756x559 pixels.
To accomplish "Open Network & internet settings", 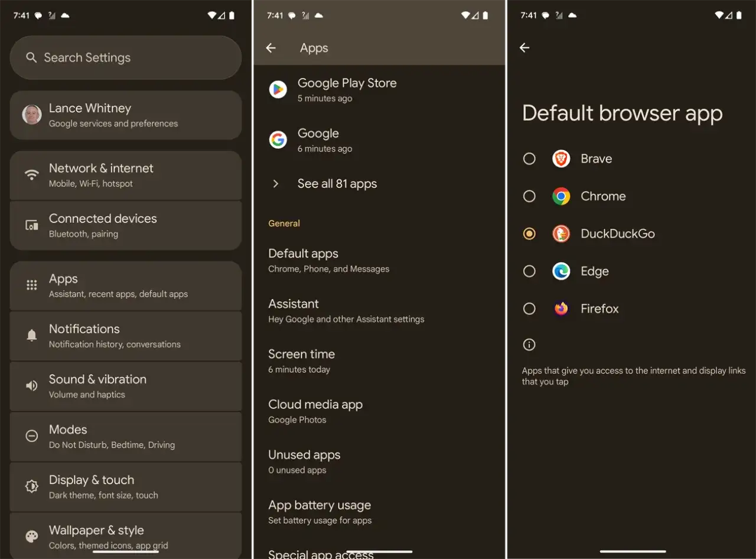I will click(126, 175).
